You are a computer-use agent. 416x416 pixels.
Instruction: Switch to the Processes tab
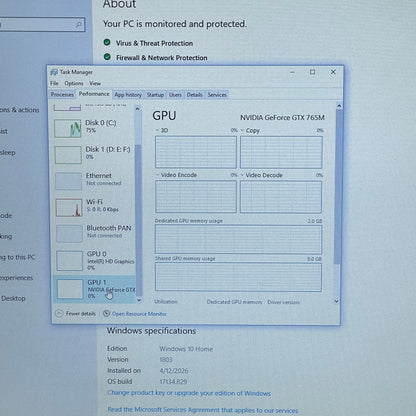62,95
